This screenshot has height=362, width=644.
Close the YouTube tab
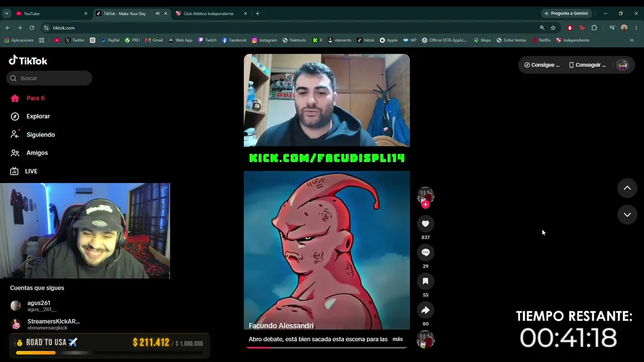pos(86,14)
